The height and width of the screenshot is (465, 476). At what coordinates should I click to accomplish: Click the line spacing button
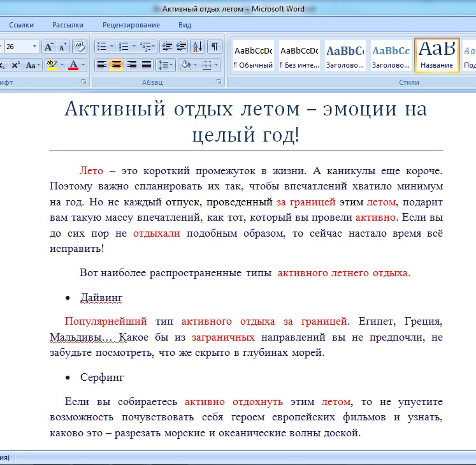[x=166, y=65]
